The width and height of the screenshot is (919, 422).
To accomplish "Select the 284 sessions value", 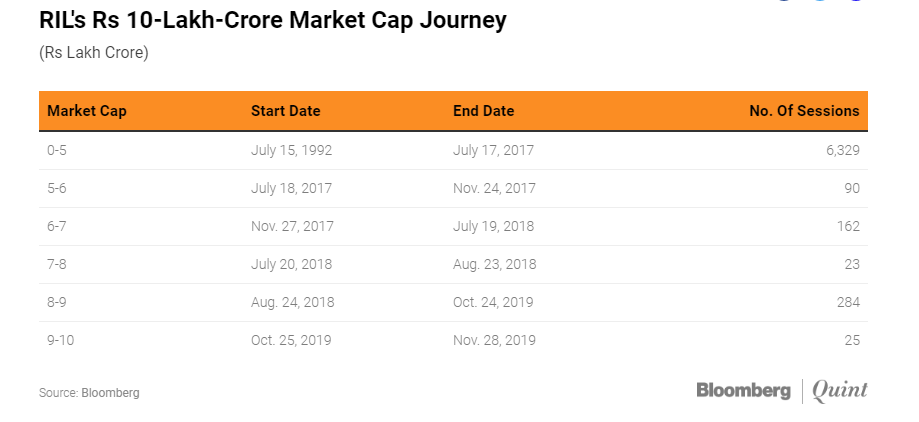I will (847, 302).
